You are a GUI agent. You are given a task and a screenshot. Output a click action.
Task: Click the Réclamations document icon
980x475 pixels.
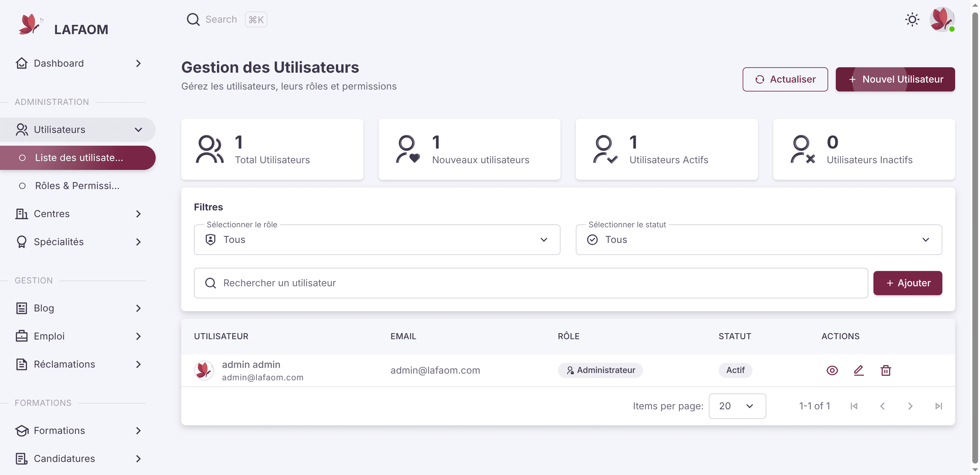[x=22, y=364]
